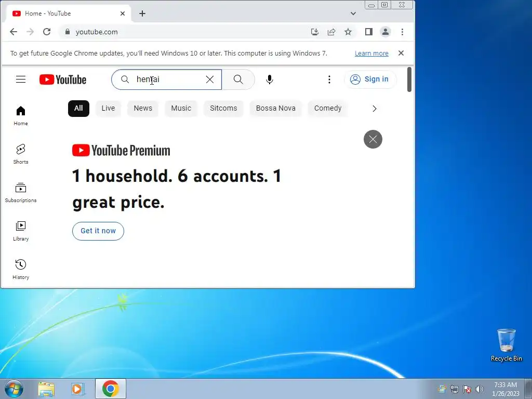Screen dimensions: 532x399
Task: Click the page vertical scrollbar thumb
Action: [x=409, y=79]
